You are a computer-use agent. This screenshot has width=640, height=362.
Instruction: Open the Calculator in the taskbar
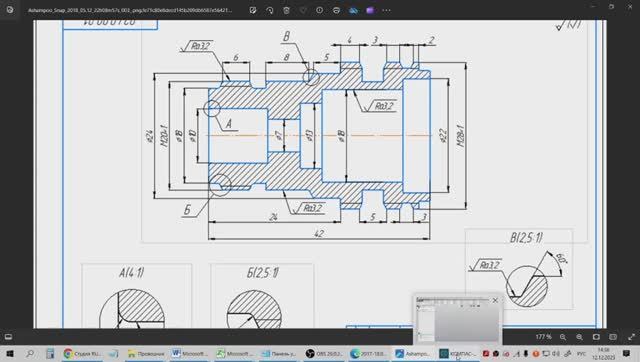[x=50, y=353]
